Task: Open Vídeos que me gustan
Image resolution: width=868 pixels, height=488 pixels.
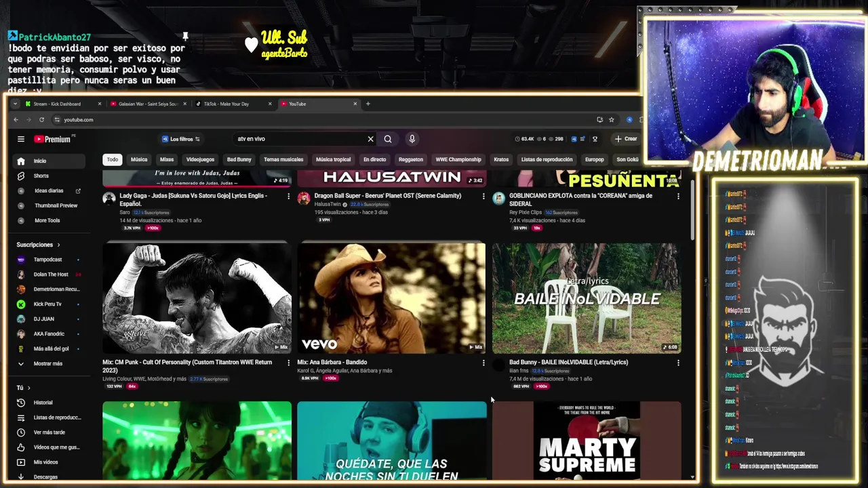Action: coord(48,447)
